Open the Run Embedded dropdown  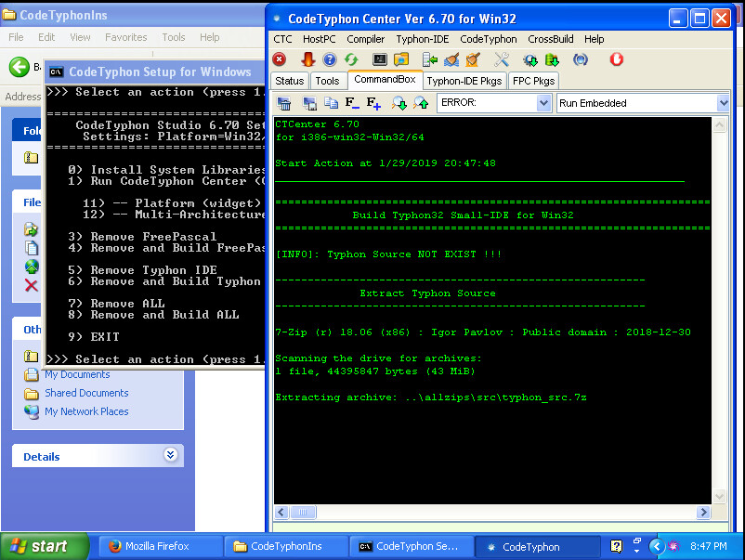tap(722, 103)
